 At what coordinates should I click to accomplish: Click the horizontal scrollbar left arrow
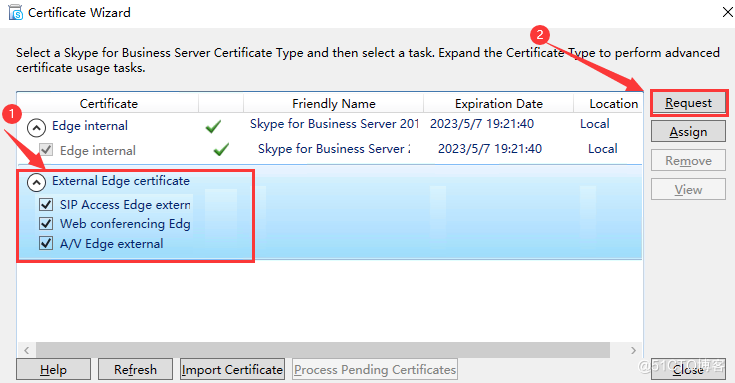point(27,350)
